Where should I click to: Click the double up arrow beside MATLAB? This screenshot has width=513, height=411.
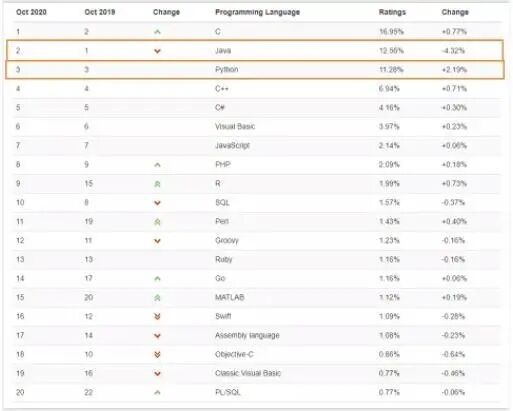point(157,298)
